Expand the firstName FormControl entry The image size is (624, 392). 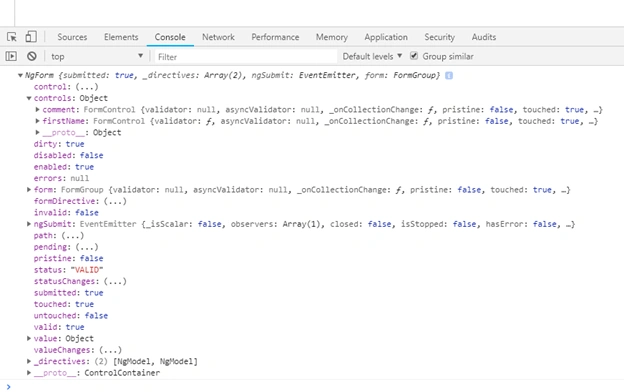coord(37,121)
